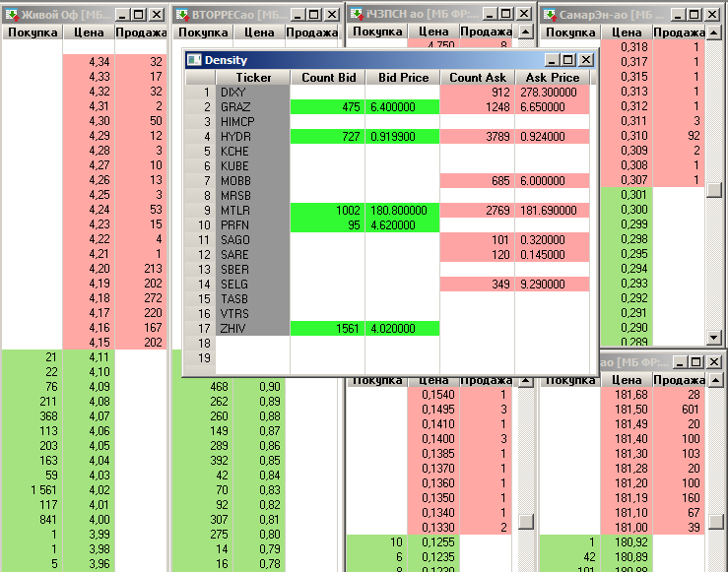This screenshot has width=728, height=572.
Task: Click the Density window title icon
Action: [194, 60]
